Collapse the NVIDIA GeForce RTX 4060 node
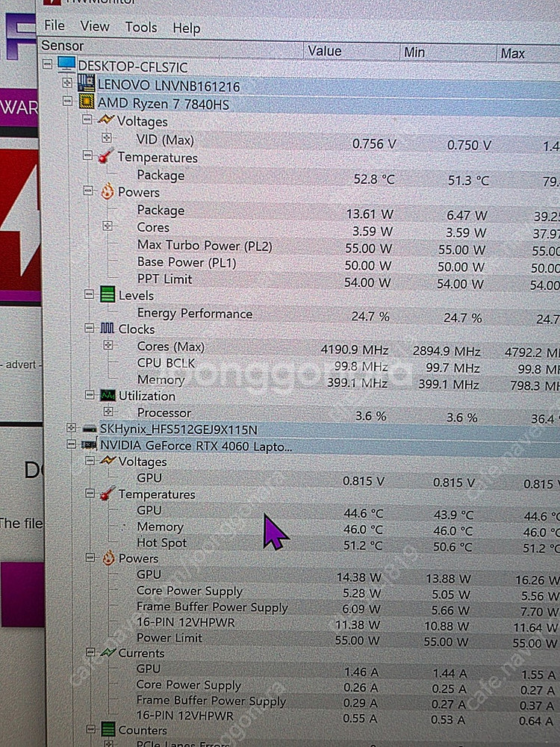The height and width of the screenshot is (747, 560). pyautogui.click(x=72, y=444)
